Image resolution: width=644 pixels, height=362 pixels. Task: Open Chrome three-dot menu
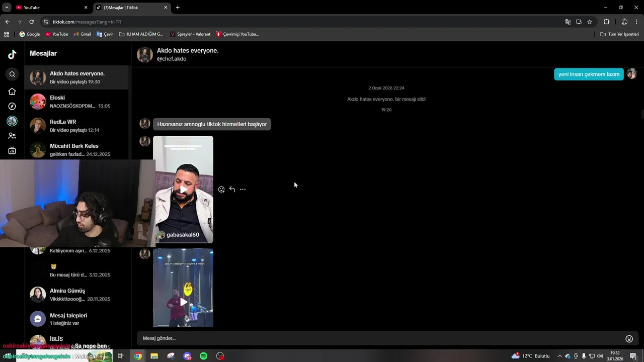pos(637,22)
